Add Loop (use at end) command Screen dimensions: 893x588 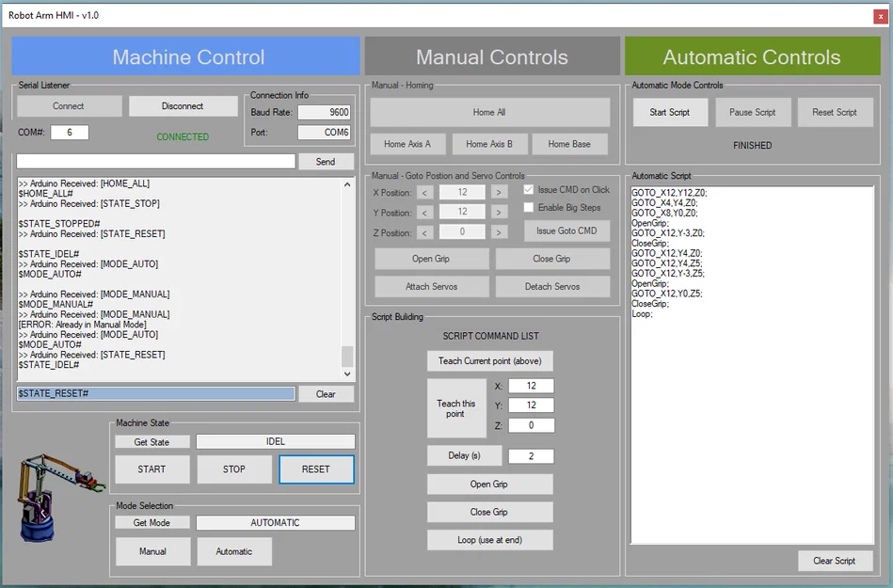point(489,540)
